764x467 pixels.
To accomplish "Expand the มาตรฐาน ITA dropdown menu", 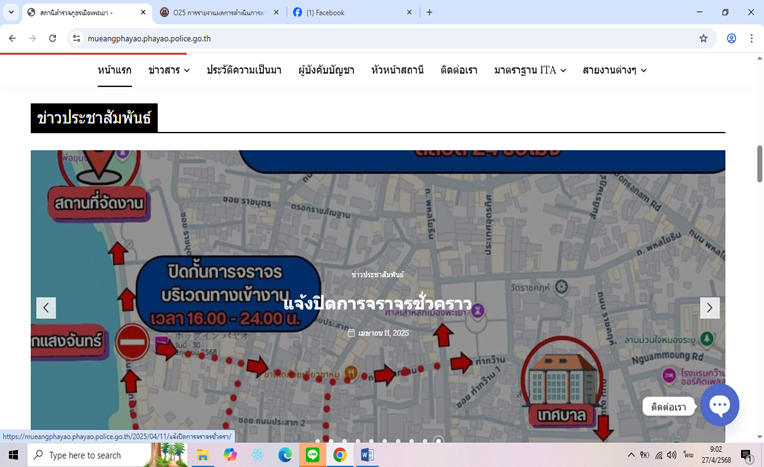I will pyautogui.click(x=529, y=70).
